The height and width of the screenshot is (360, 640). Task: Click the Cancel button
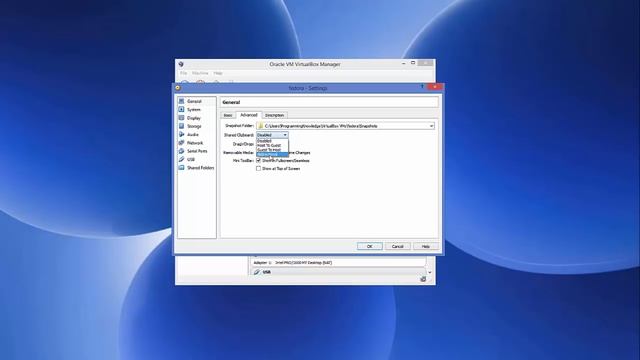(398, 247)
